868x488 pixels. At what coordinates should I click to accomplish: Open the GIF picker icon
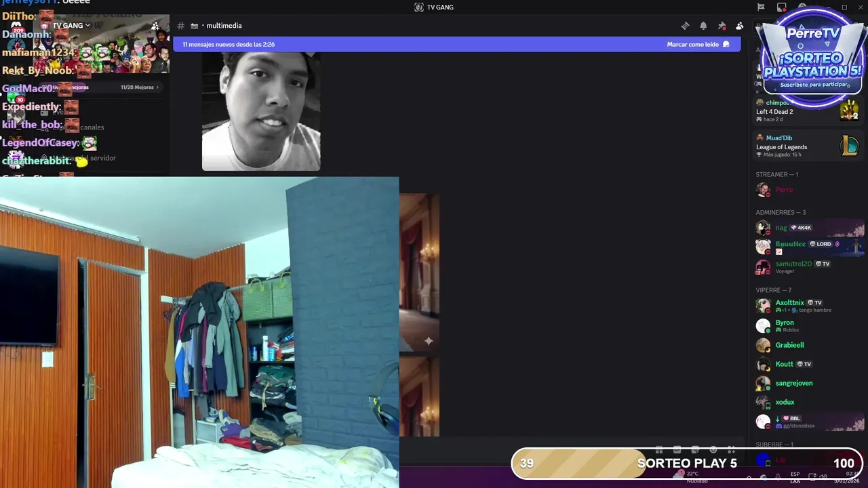pos(677,449)
